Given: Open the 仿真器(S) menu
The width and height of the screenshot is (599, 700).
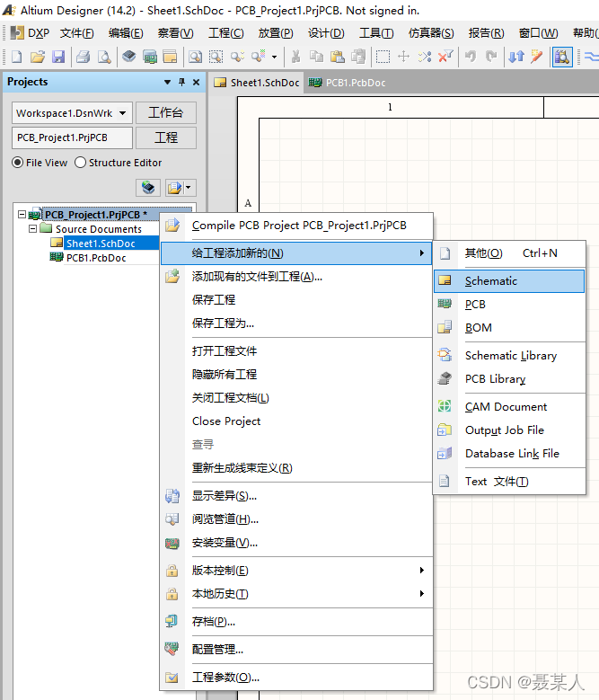Looking at the screenshot, I should (x=431, y=33).
